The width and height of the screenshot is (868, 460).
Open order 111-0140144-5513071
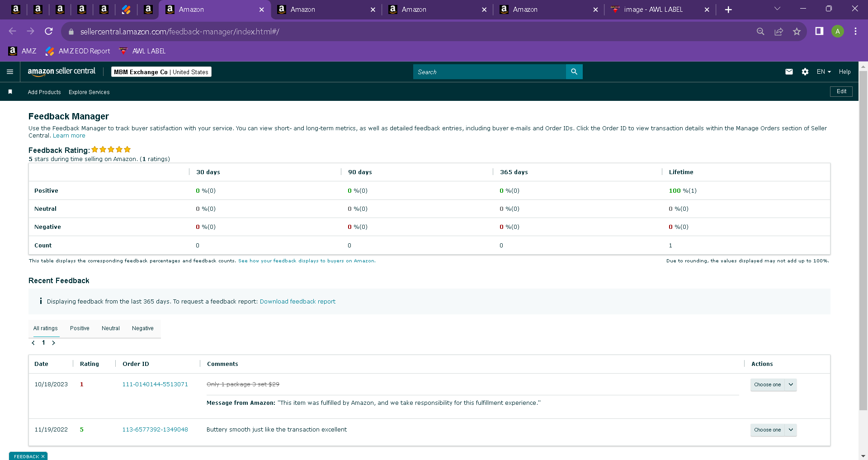pos(155,384)
